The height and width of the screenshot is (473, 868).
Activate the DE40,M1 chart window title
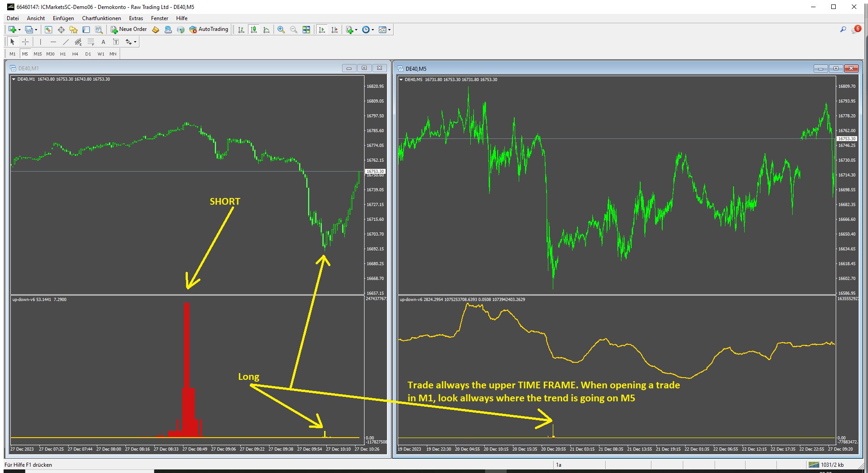[29, 69]
